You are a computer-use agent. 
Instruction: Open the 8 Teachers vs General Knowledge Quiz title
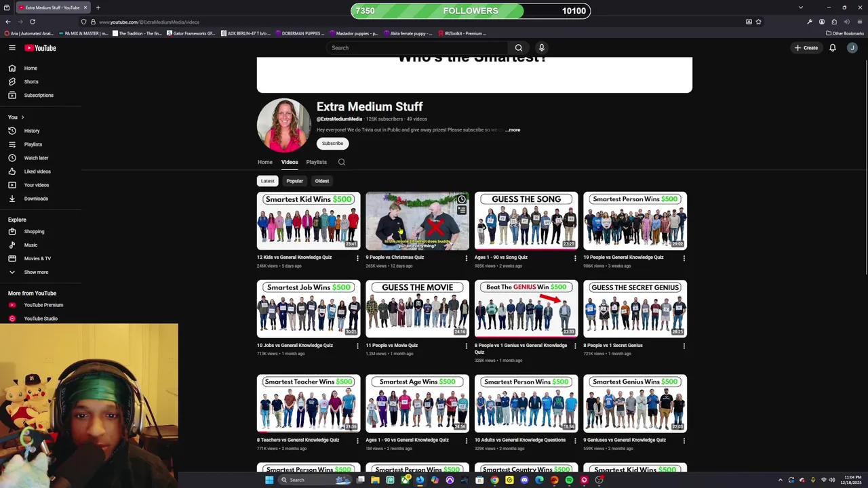298,440
